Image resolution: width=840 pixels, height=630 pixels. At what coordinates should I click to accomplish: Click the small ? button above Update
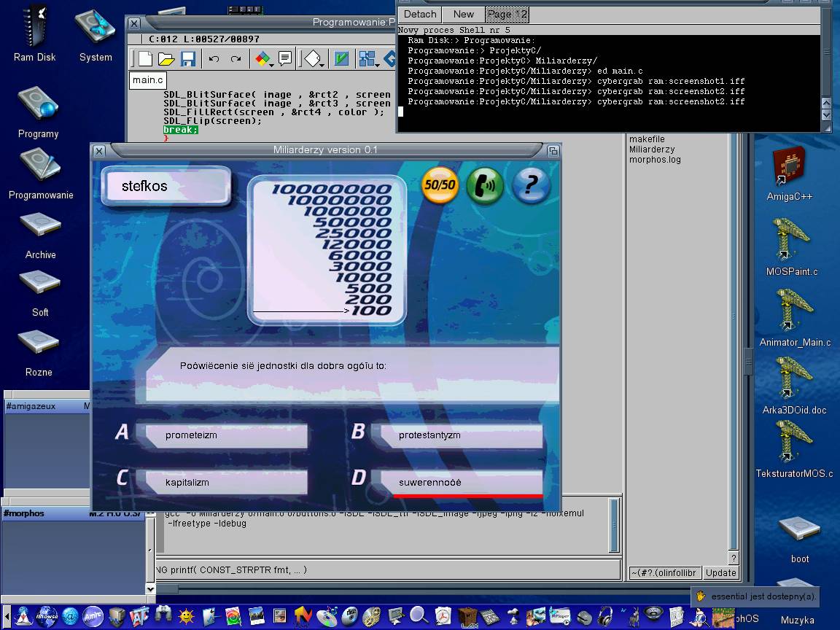734,559
